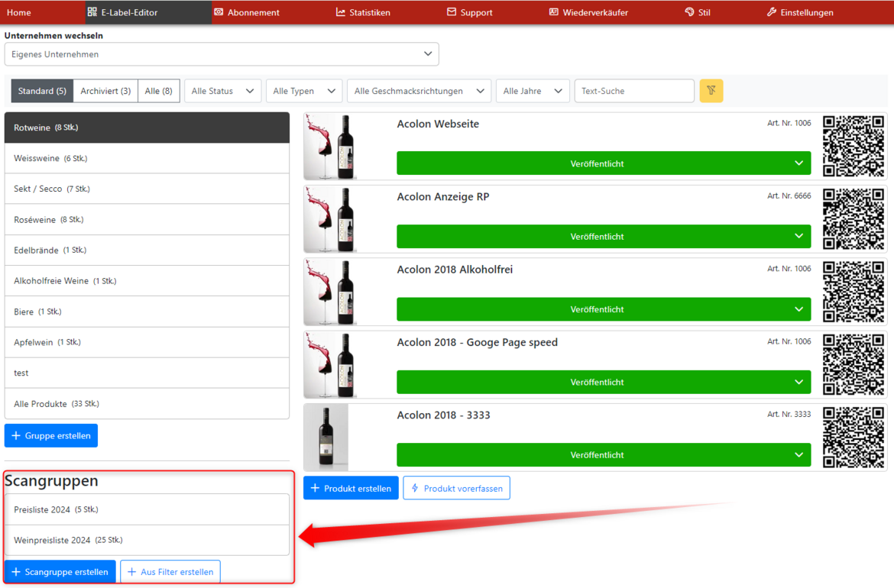Select the Roséweine group
The width and height of the screenshot is (894, 588).
(147, 220)
